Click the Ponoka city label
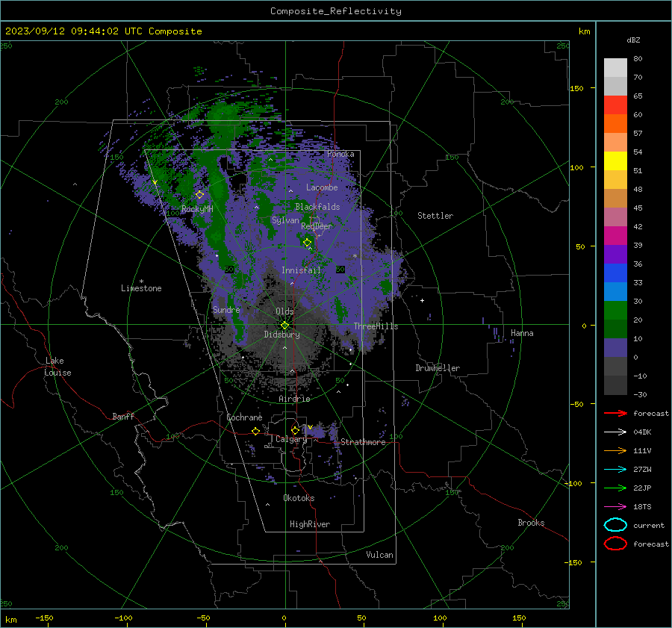672x628 pixels. click(340, 154)
